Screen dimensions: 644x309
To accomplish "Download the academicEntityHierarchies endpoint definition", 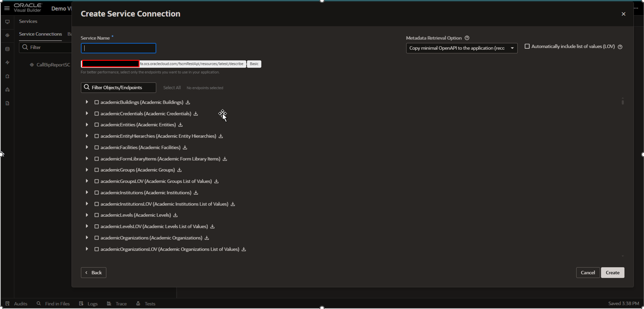I will pyautogui.click(x=220, y=136).
